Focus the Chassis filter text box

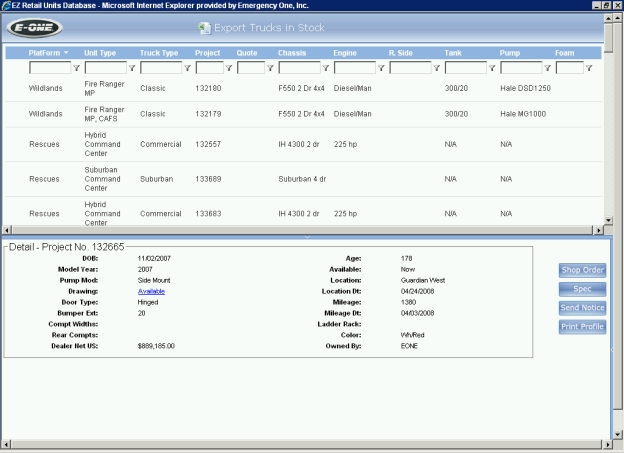[299, 68]
